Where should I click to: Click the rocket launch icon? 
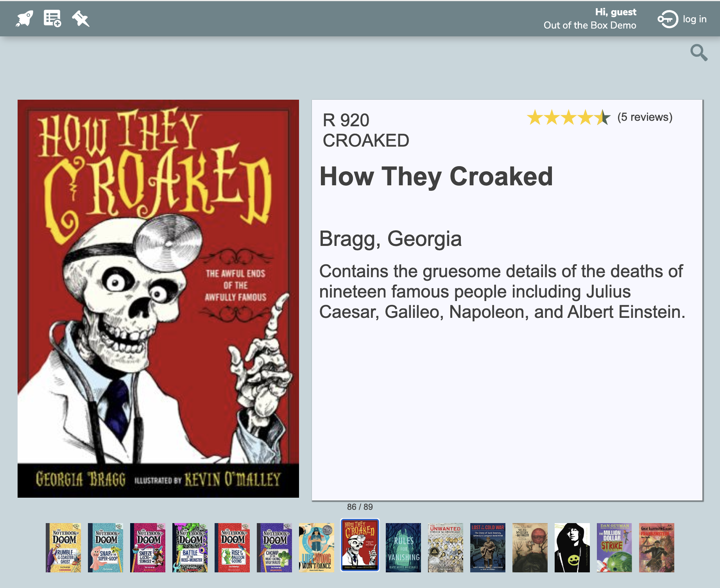pyautogui.click(x=24, y=18)
